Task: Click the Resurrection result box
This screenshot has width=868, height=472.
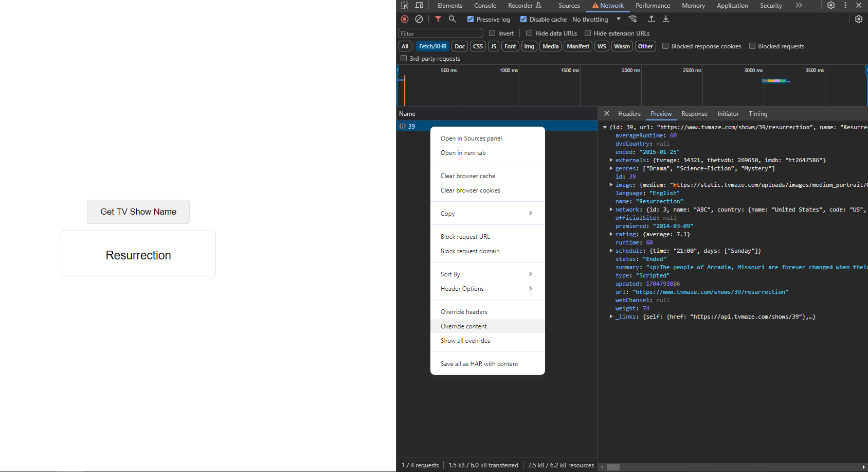Action: pyautogui.click(x=138, y=253)
